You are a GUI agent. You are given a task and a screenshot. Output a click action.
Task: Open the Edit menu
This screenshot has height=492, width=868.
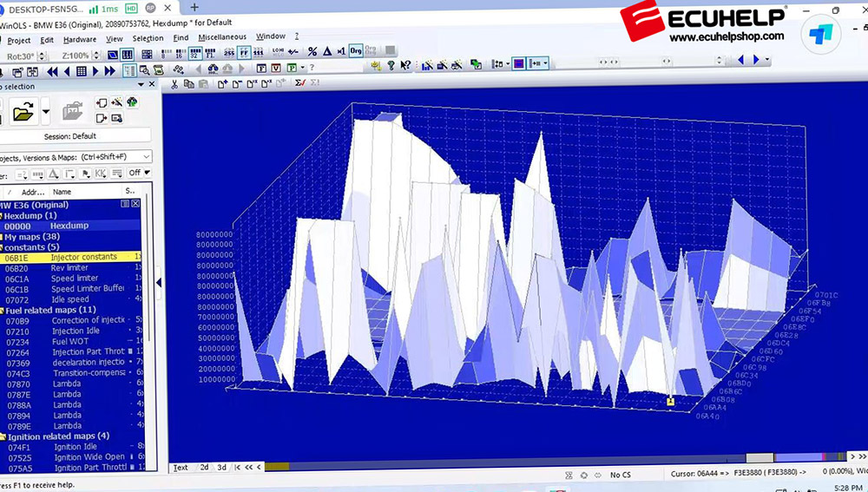point(47,40)
